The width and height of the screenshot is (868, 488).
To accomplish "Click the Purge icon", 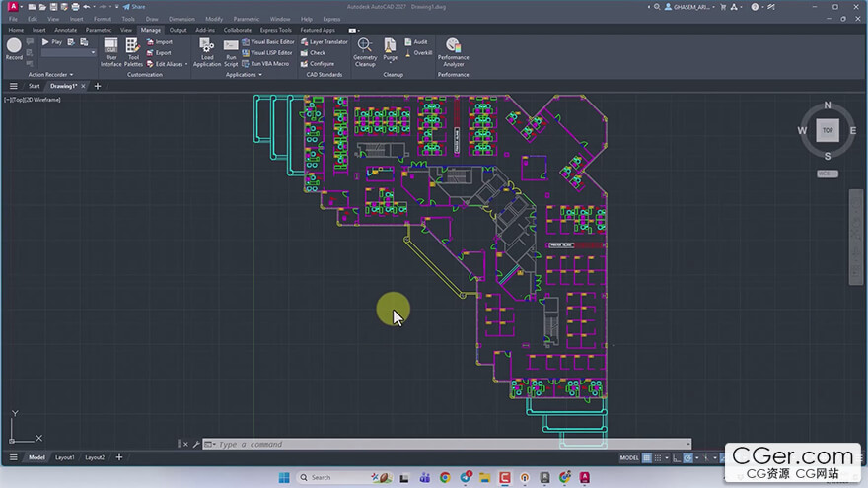I will [391, 49].
